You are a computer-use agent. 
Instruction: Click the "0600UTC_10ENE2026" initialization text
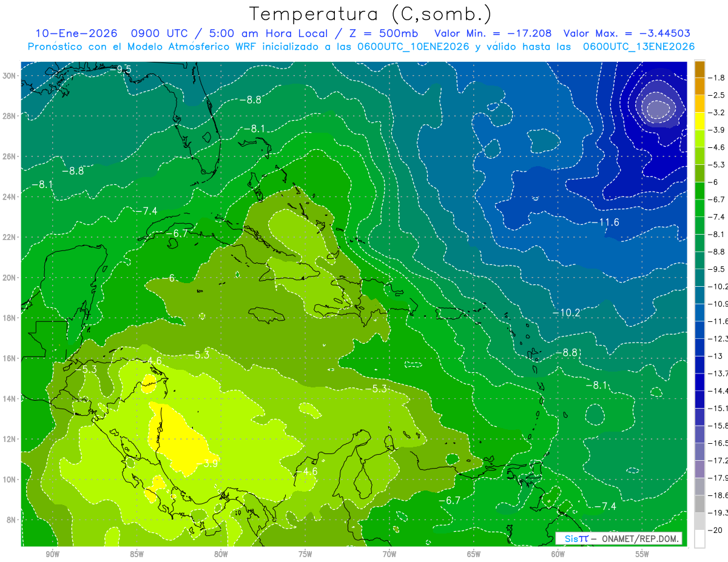point(414,47)
